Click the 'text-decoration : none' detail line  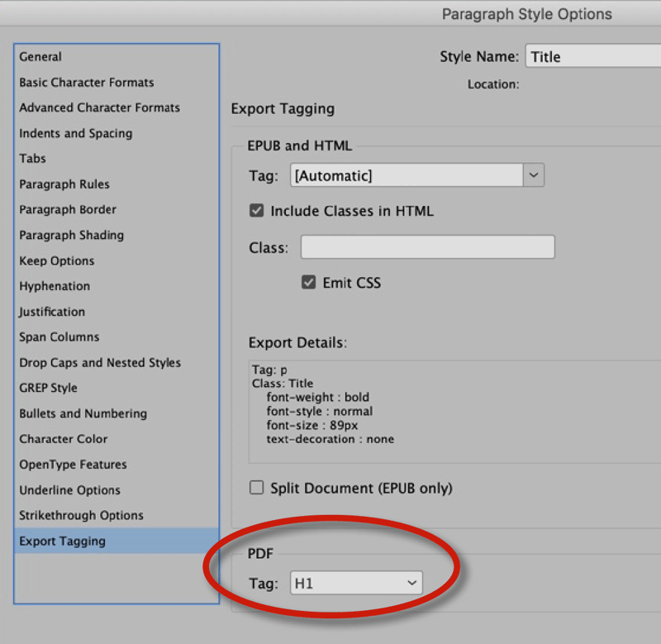point(330,439)
